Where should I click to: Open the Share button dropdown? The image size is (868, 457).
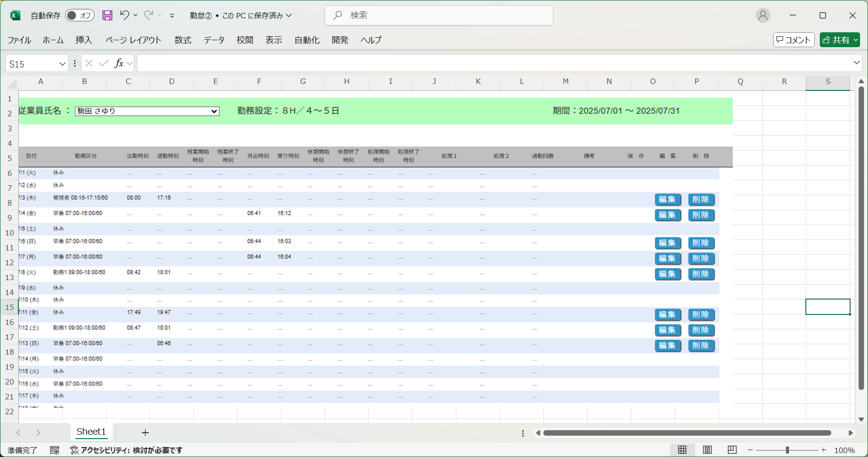coord(856,40)
